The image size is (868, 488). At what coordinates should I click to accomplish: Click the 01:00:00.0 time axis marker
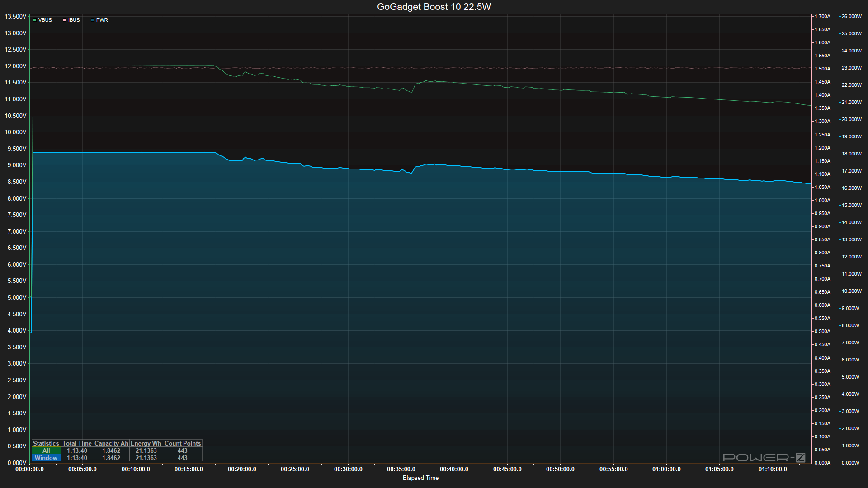pos(666,469)
